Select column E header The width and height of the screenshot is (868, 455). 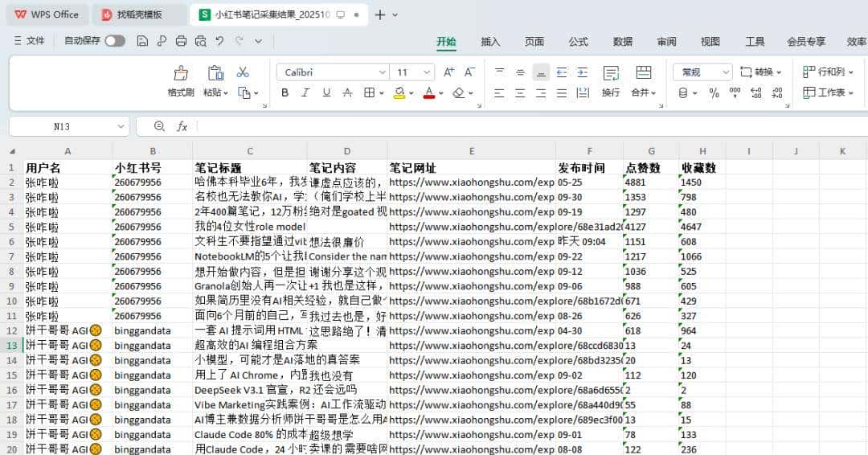(472, 151)
